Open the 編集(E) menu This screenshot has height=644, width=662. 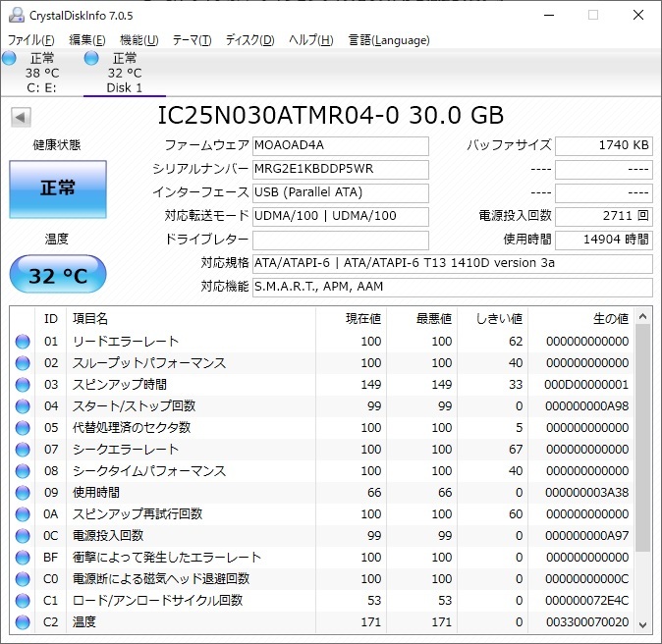tap(87, 40)
